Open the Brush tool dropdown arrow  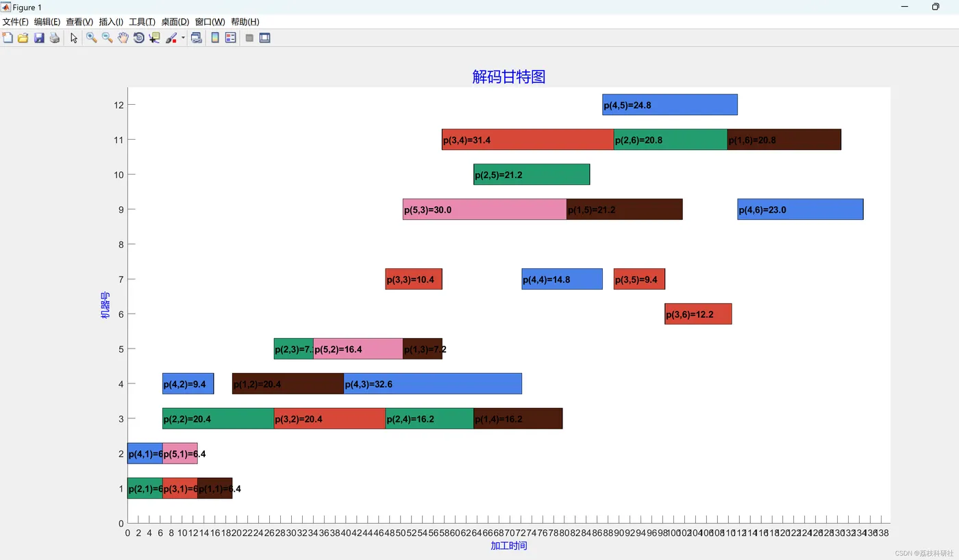pyautogui.click(x=182, y=38)
